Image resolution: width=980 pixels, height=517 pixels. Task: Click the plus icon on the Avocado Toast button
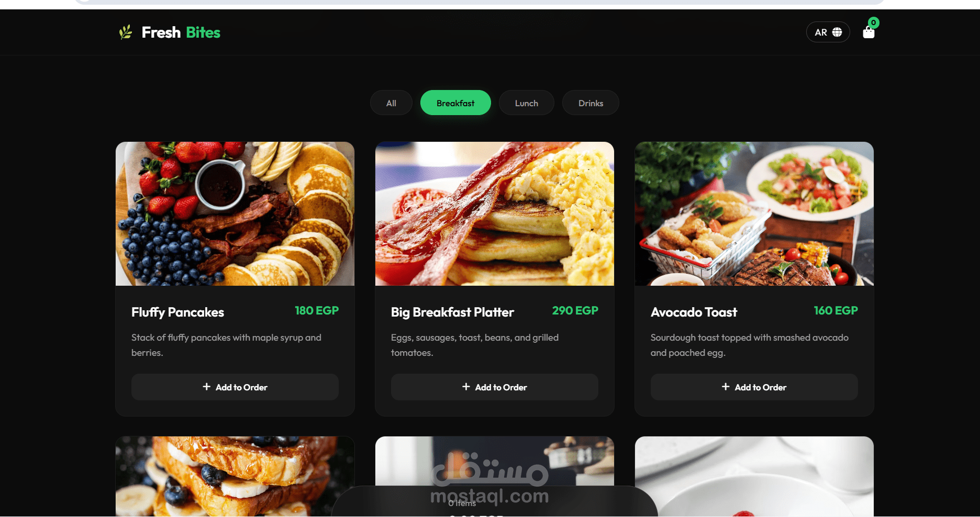pyautogui.click(x=726, y=387)
